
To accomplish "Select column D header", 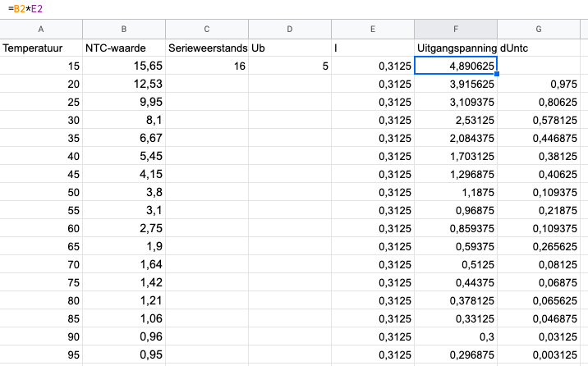I will point(290,29).
